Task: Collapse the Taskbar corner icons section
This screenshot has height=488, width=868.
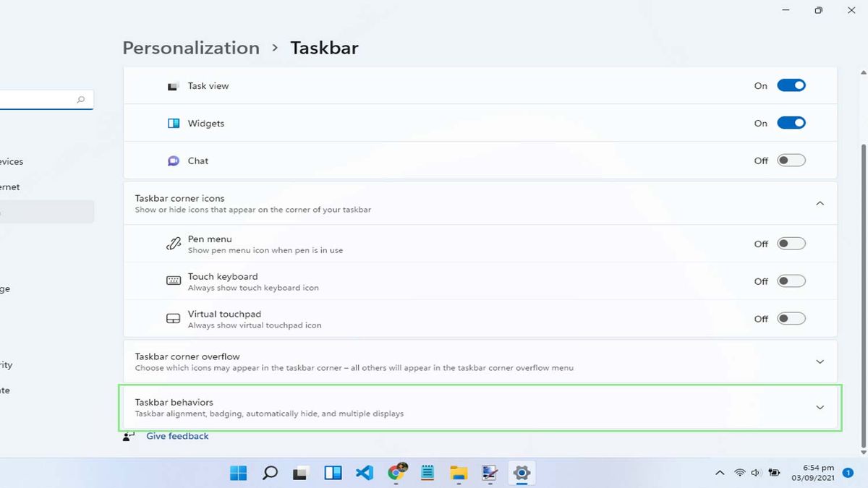Action: tap(820, 203)
